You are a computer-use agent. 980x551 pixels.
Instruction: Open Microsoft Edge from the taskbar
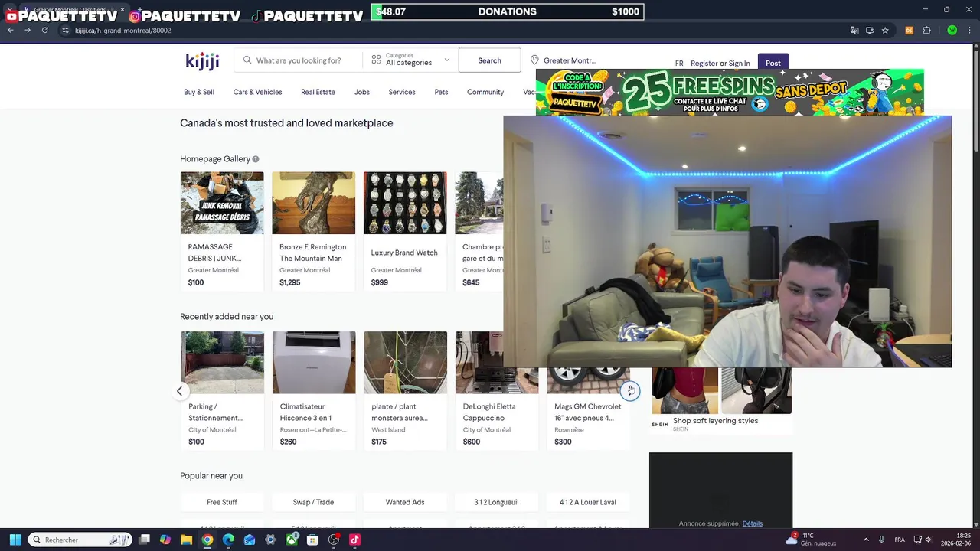pyautogui.click(x=228, y=540)
